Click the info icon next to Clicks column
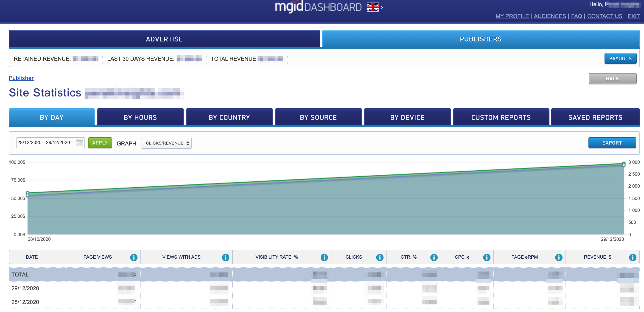Viewport: 644px width, 312px height. pyautogui.click(x=380, y=257)
